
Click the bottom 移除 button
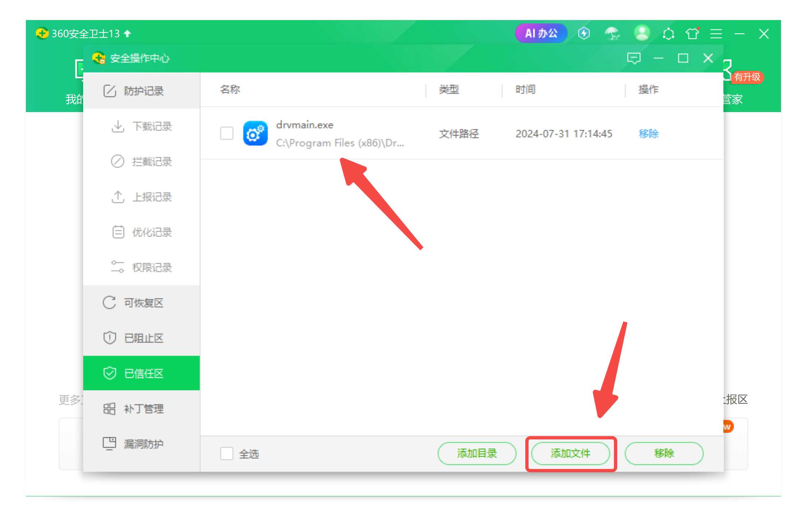point(664,453)
